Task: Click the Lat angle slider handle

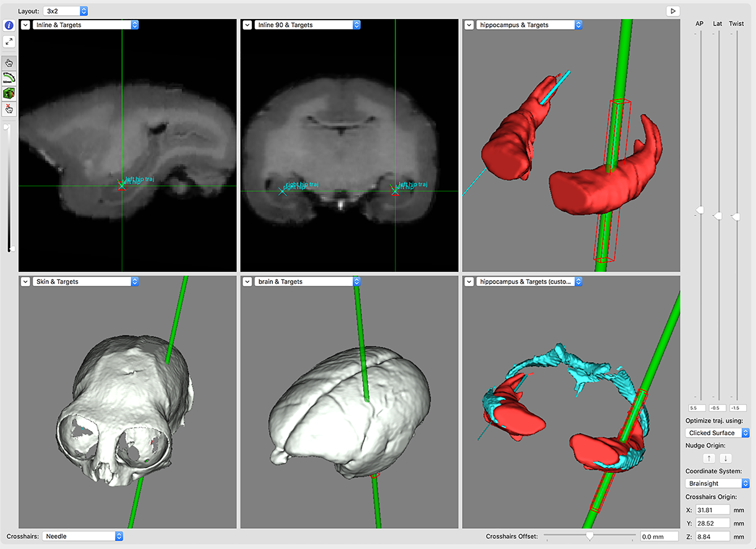Action: pos(718,216)
